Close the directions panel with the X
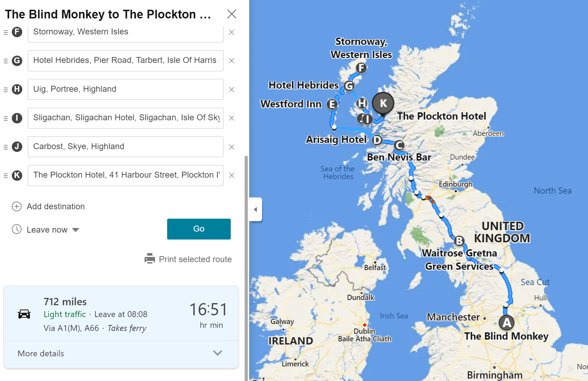This screenshot has width=588, height=381. click(231, 14)
